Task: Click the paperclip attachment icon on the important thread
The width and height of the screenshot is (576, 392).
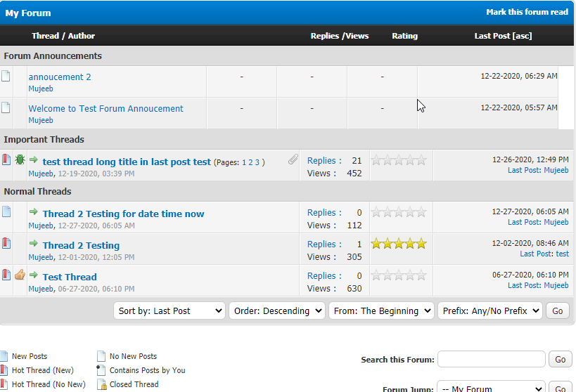Action: pos(293,161)
